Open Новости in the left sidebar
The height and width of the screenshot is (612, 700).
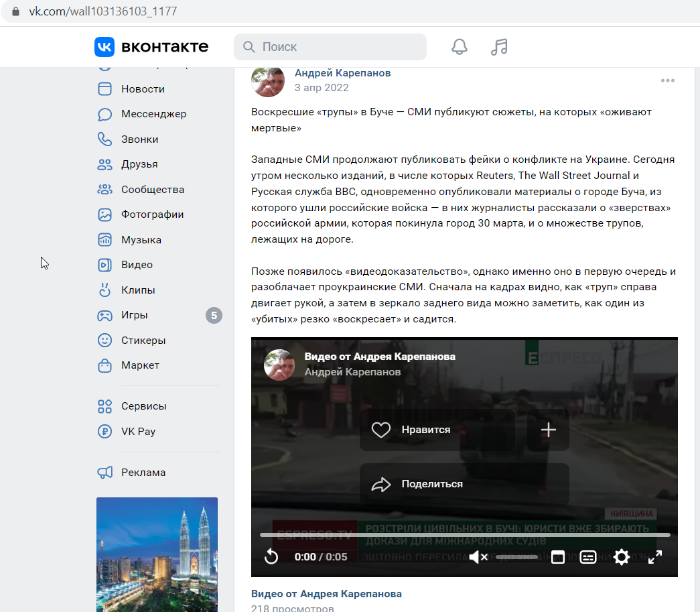coord(143,89)
